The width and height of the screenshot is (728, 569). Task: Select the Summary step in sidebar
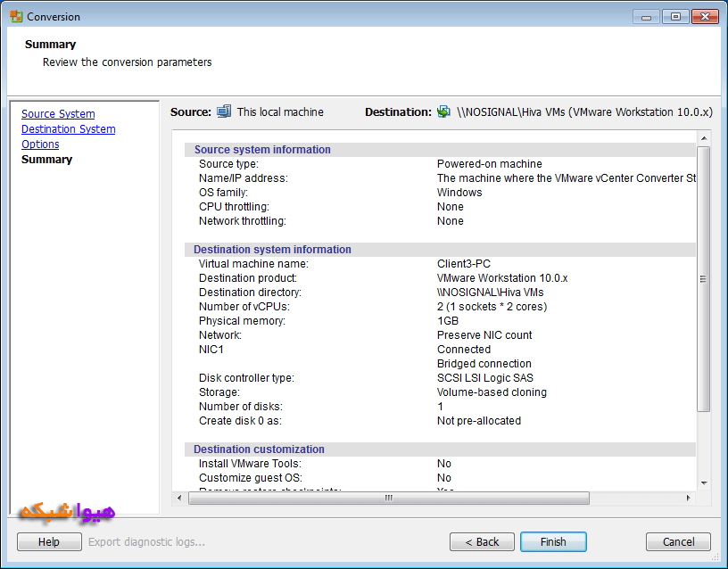[47, 160]
